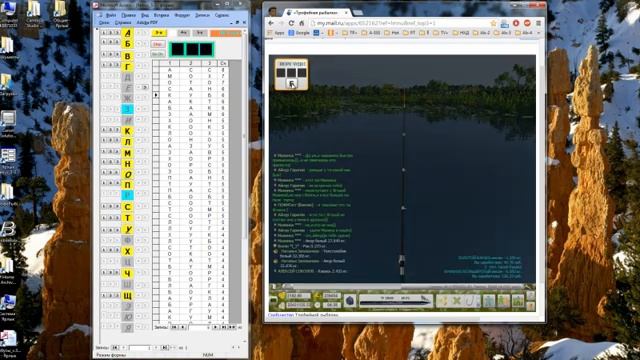Viewport: 640px width, 360px height.
Task: Click the yellow letter П button
Action: [128, 185]
